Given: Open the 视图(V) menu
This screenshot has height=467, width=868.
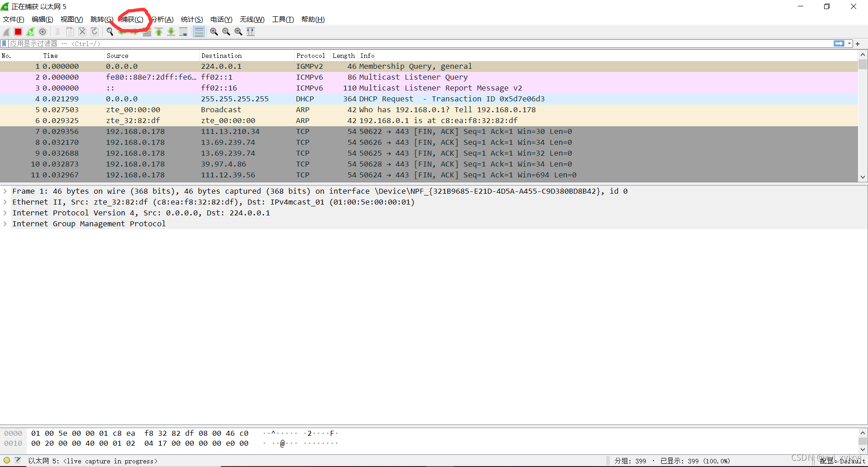Looking at the screenshot, I should (x=72, y=19).
